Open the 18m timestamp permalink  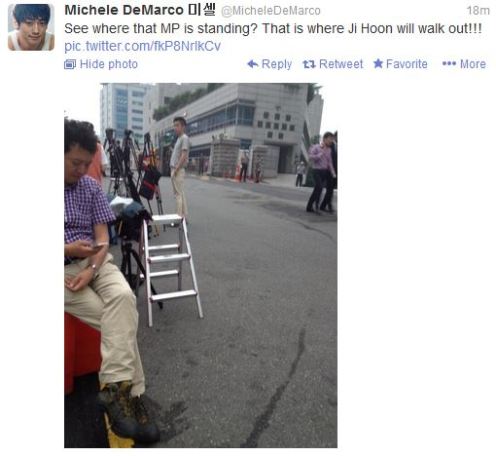pyautogui.click(x=478, y=11)
